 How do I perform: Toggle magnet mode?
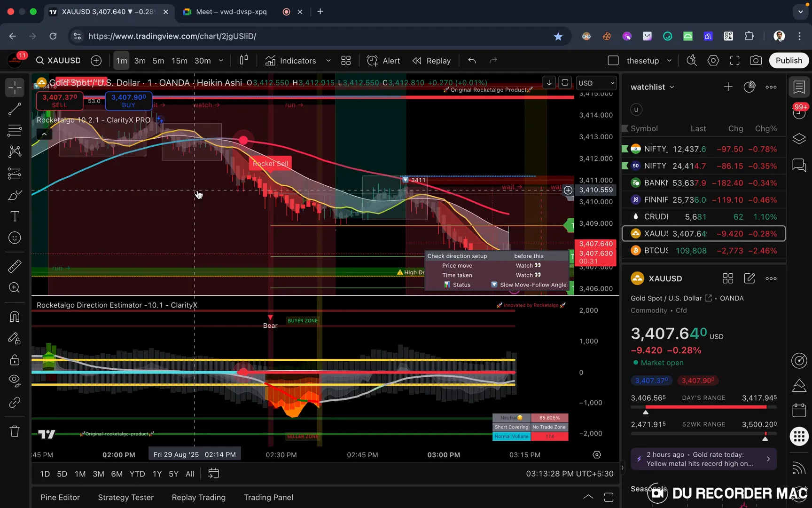(x=15, y=317)
